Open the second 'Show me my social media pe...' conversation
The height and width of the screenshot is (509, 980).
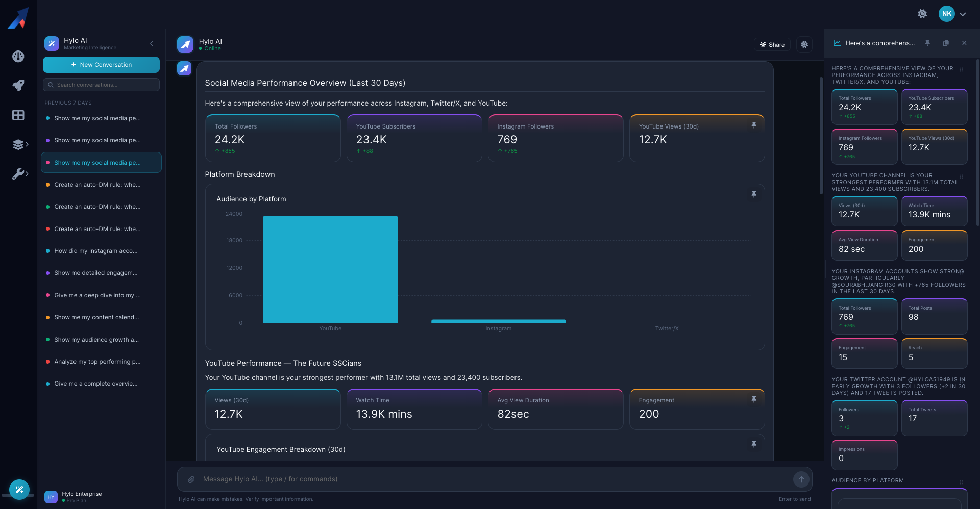101,140
